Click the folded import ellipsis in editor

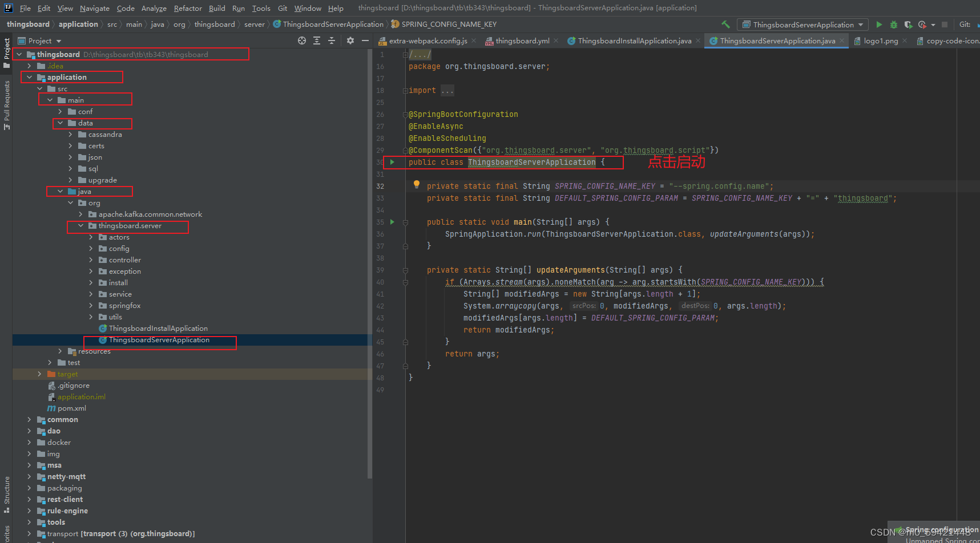(447, 91)
